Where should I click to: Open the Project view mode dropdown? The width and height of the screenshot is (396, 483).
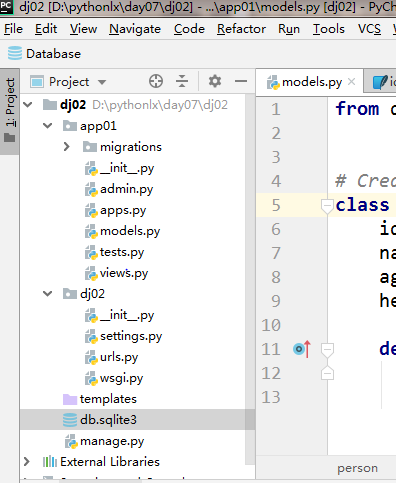102,82
